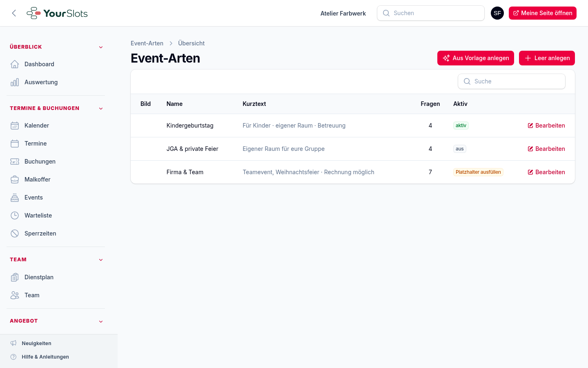Collapse the Überblick section
The width and height of the screenshot is (588, 368).
(x=101, y=47)
